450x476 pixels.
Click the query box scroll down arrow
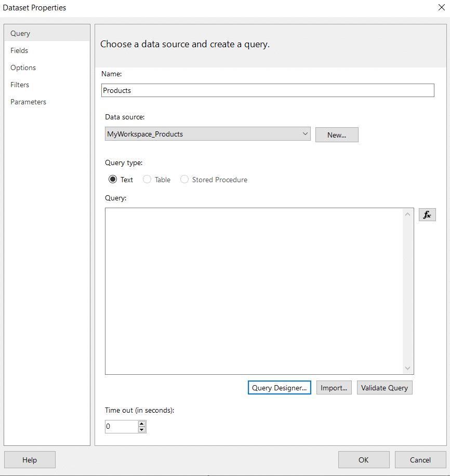(408, 368)
